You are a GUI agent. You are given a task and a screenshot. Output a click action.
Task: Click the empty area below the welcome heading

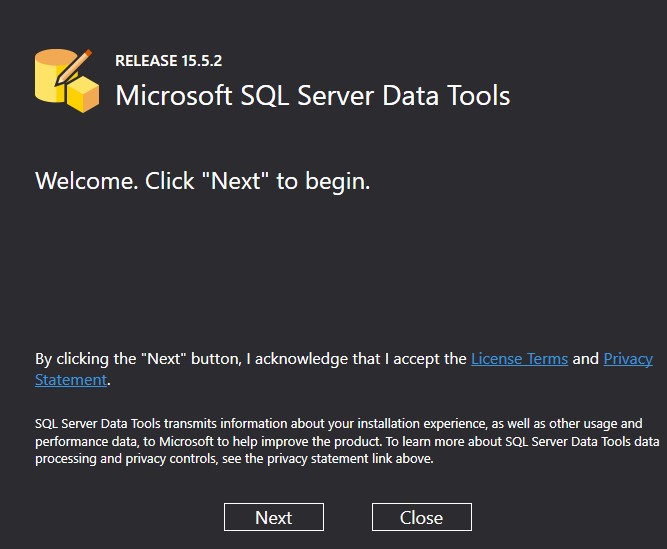[333, 265]
